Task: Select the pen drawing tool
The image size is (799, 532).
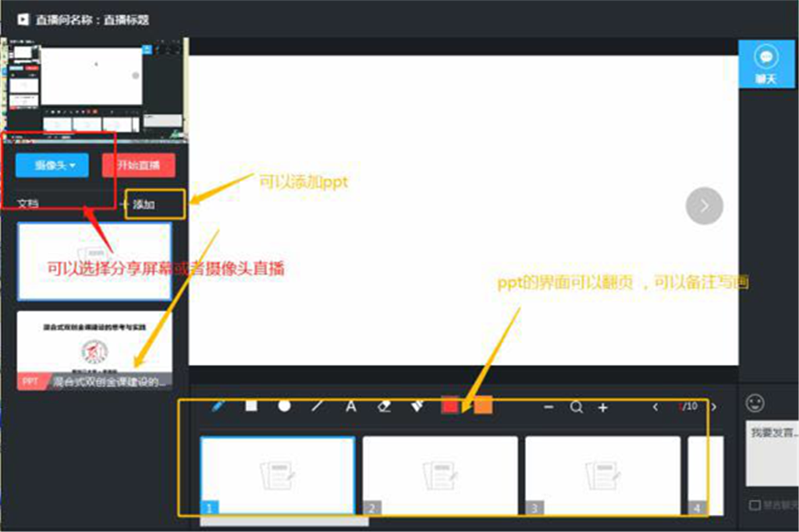Action: tap(218, 406)
